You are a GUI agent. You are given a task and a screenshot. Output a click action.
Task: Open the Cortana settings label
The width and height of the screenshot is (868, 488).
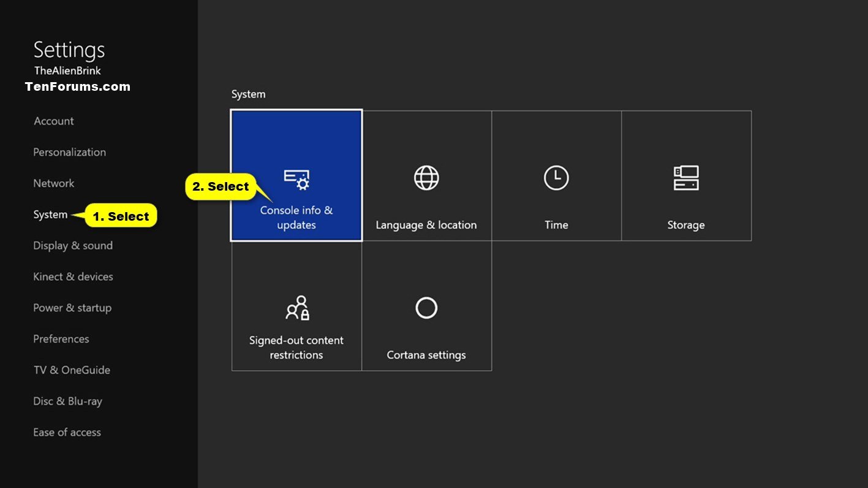[426, 355]
